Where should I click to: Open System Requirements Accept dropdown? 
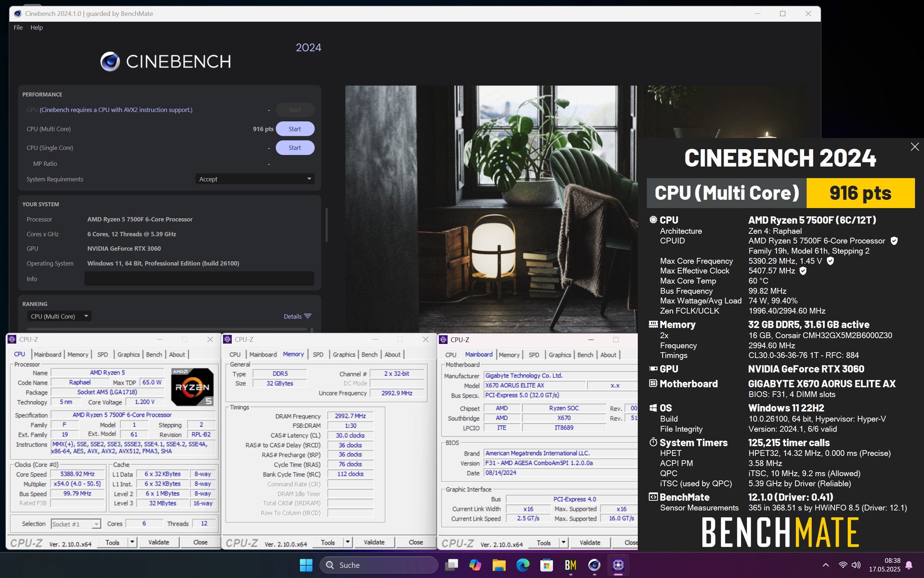point(255,179)
